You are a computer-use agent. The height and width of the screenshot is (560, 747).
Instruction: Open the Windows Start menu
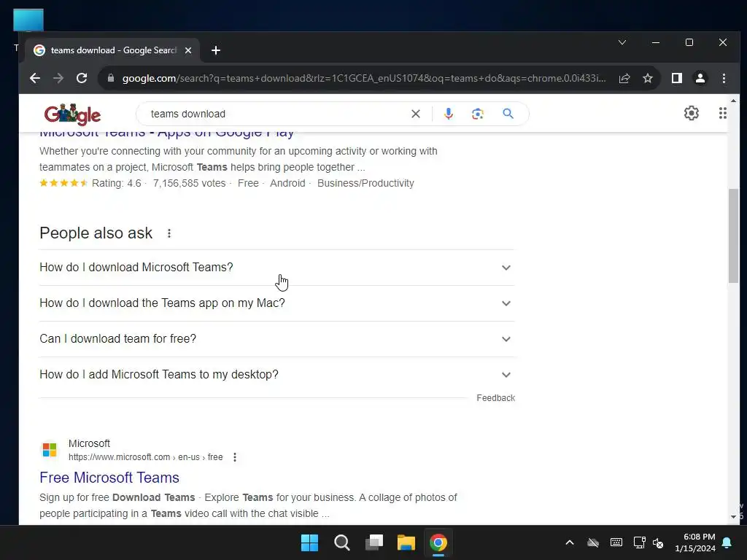309,542
